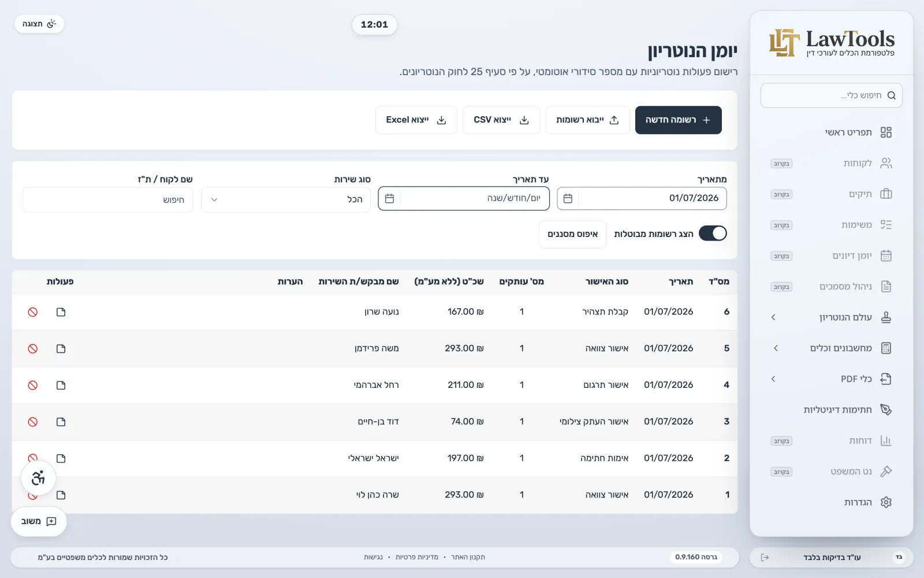924x578 pixels.
Task: Open מדיניות פרטיות footer link
Action: [417, 557]
